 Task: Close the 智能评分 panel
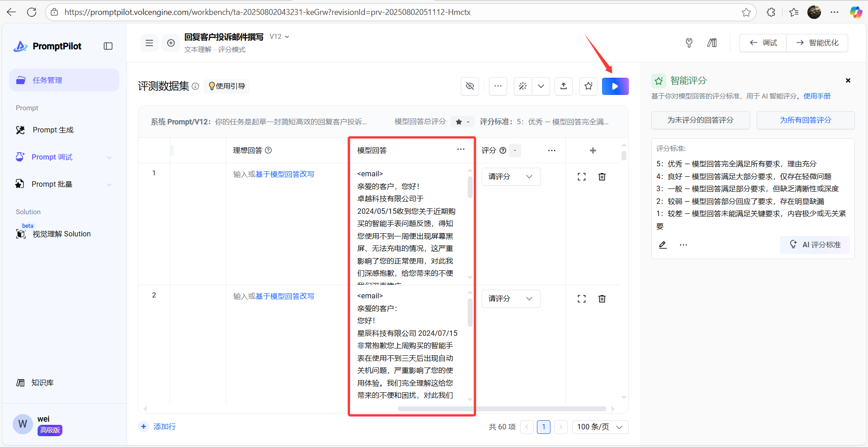[848, 80]
